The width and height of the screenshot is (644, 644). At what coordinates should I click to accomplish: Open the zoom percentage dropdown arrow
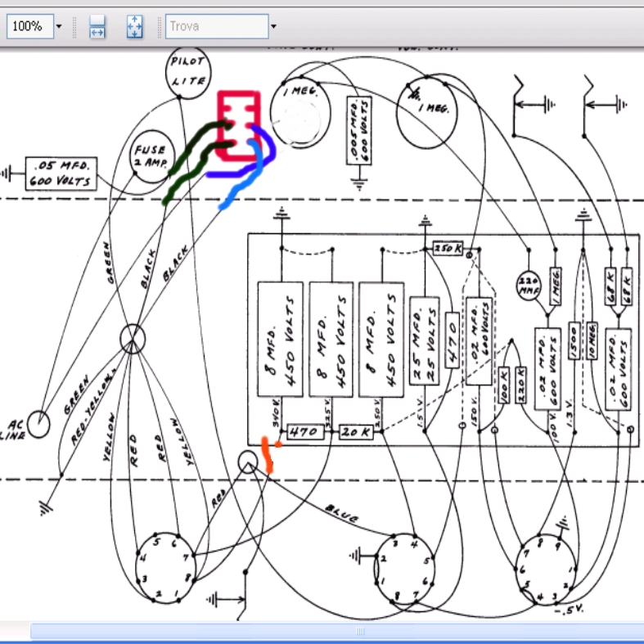coord(59,27)
